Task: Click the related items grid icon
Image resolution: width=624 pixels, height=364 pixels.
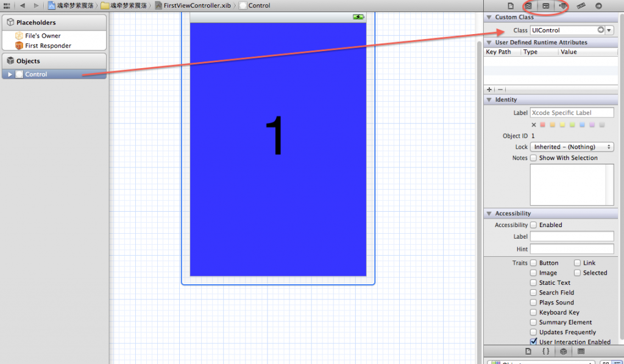Action: click(x=6, y=5)
